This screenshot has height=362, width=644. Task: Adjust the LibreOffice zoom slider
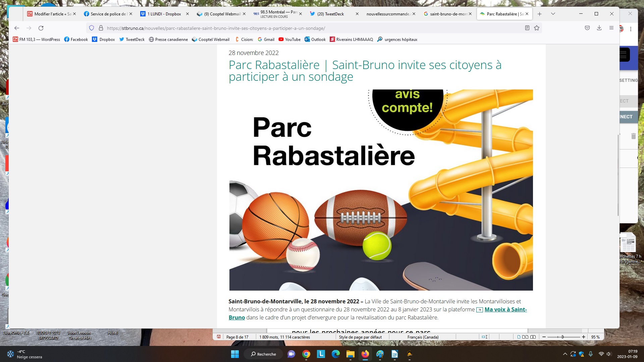[x=562, y=337]
